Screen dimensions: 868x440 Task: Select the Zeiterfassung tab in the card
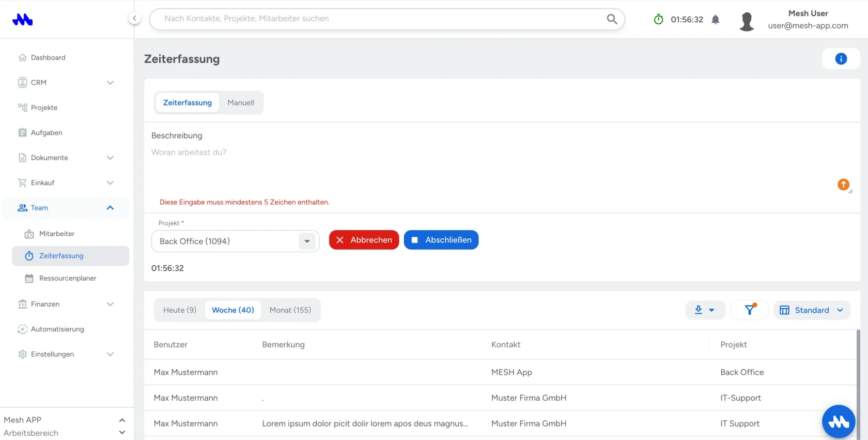tap(188, 103)
